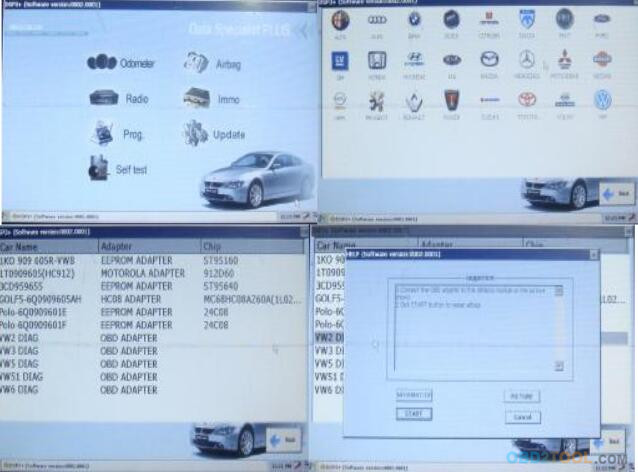The height and width of the screenshot is (472, 638).
Task: Click the ST95160 chip cell
Action: pos(221,260)
